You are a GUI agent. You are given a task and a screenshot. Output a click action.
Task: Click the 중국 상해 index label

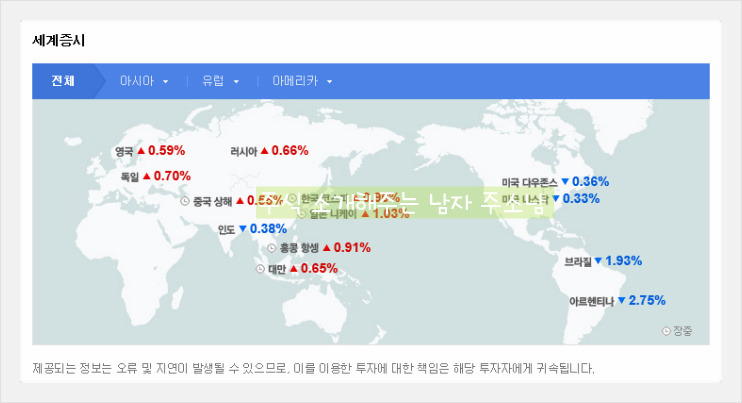pyautogui.click(x=231, y=201)
